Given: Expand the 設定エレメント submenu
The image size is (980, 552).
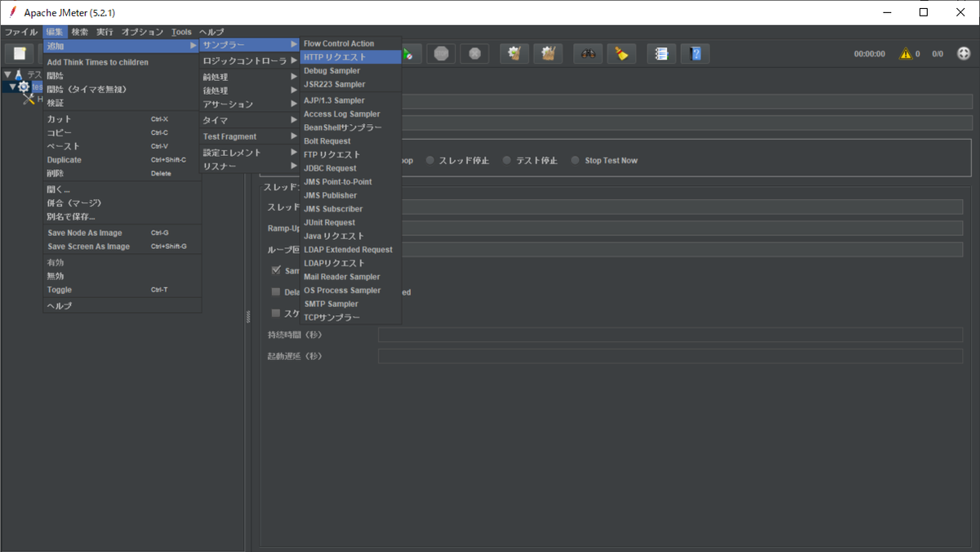Looking at the screenshot, I should [x=250, y=153].
